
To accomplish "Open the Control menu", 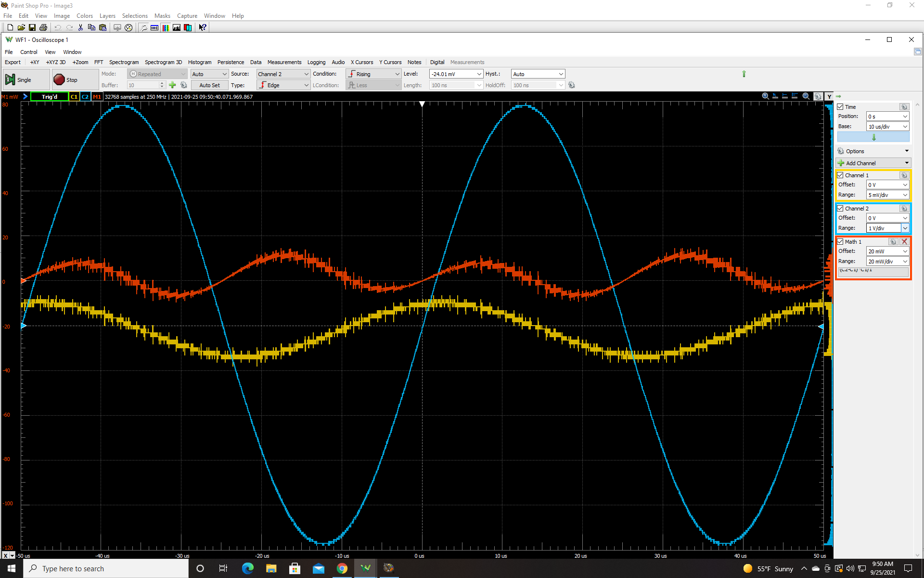I will click(x=28, y=52).
